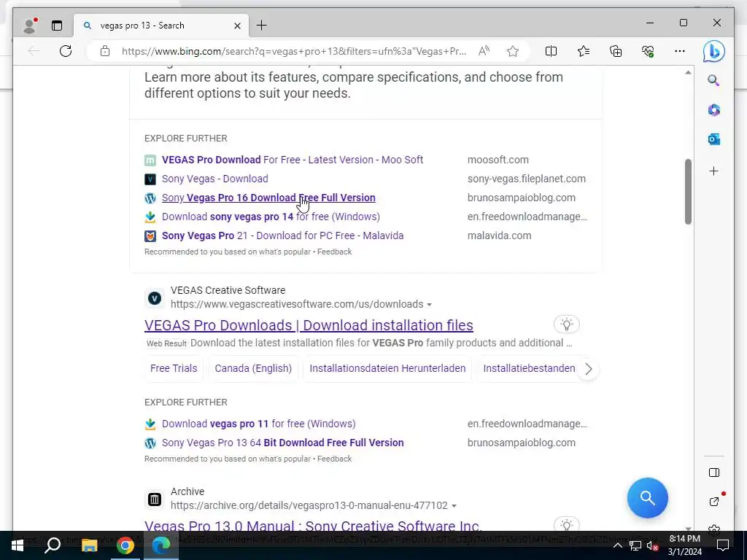Open VEGAS Pro Download moosoft link
The image size is (747, 560).
click(x=293, y=160)
